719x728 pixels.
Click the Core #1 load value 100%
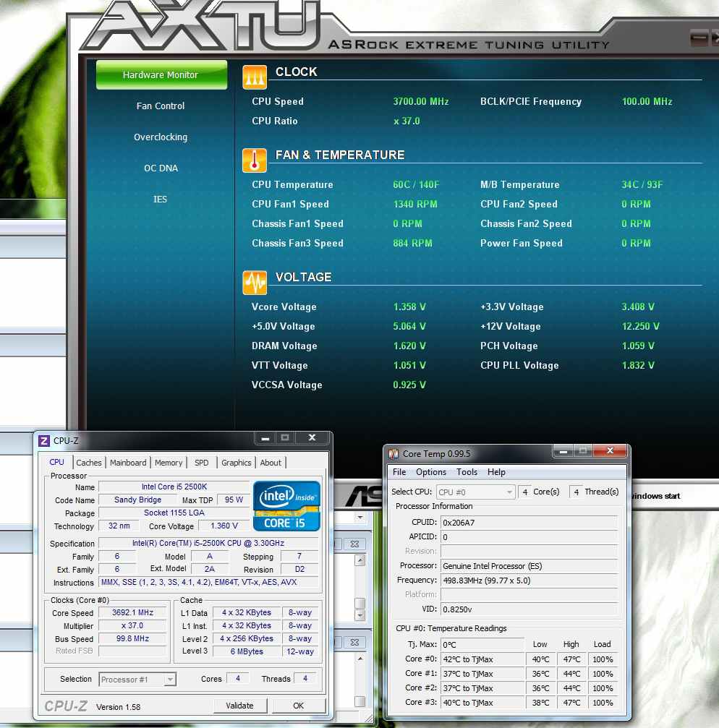pos(603,674)
